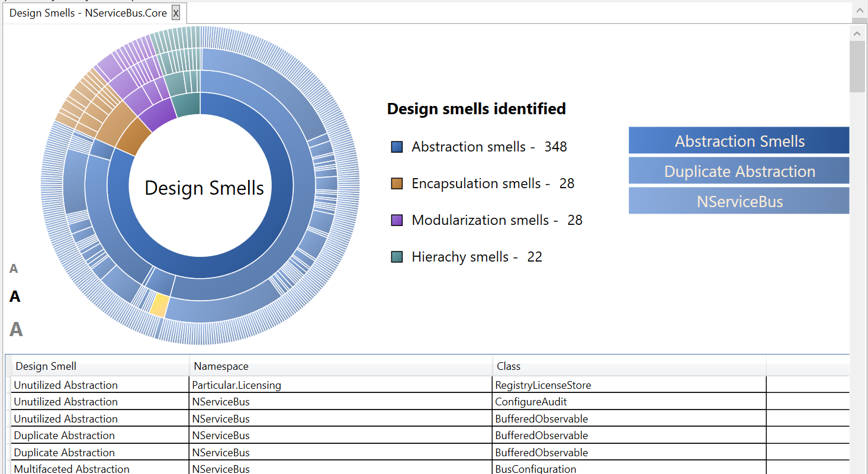Click the 'Encapsulation smells - 28' legend label
868x474 pixels.
tap(493, 183)
